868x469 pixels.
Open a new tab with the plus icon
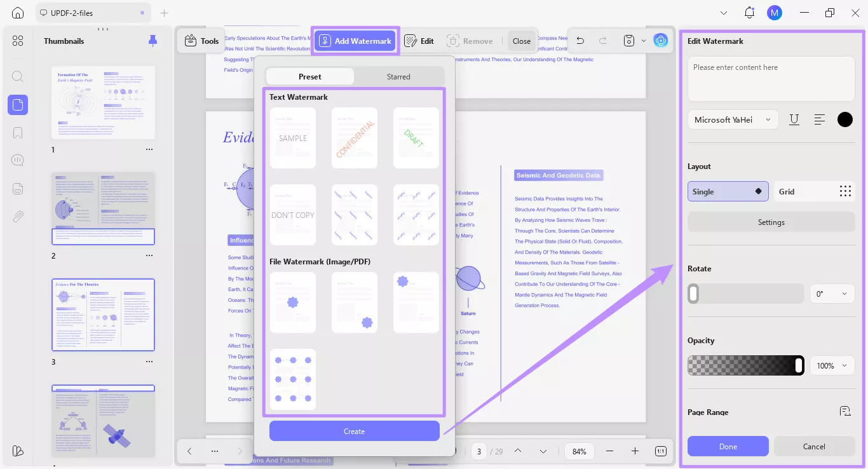(165, 13)
